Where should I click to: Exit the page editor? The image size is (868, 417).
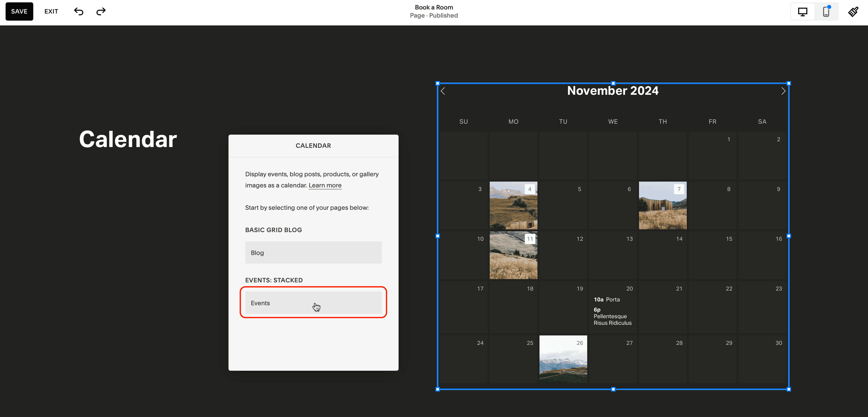(x=51, y=11)
